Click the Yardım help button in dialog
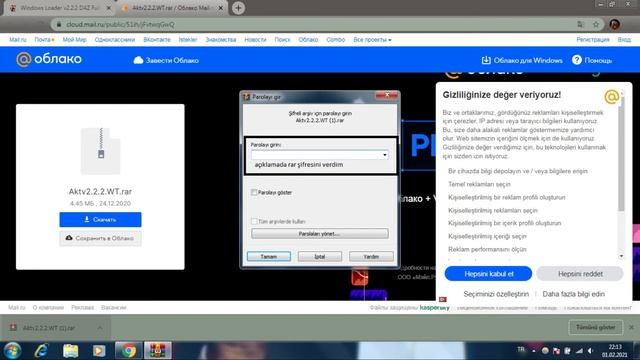 coord(371,256)
